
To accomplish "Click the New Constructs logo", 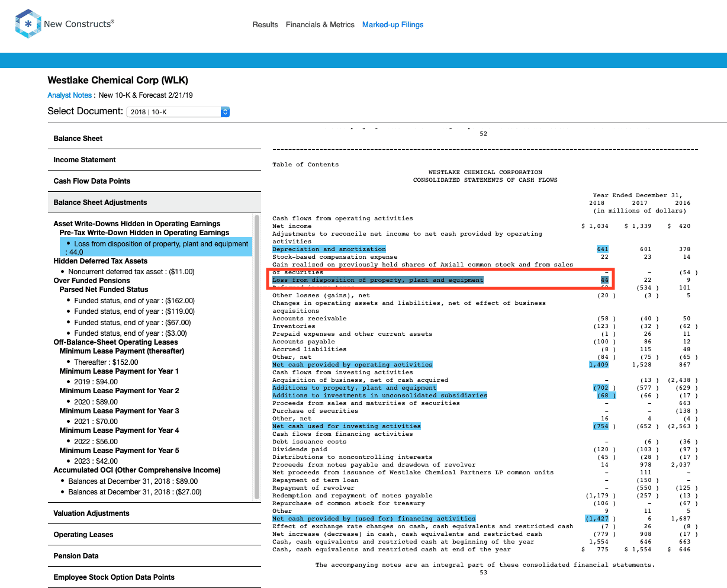I will point(65,24).
